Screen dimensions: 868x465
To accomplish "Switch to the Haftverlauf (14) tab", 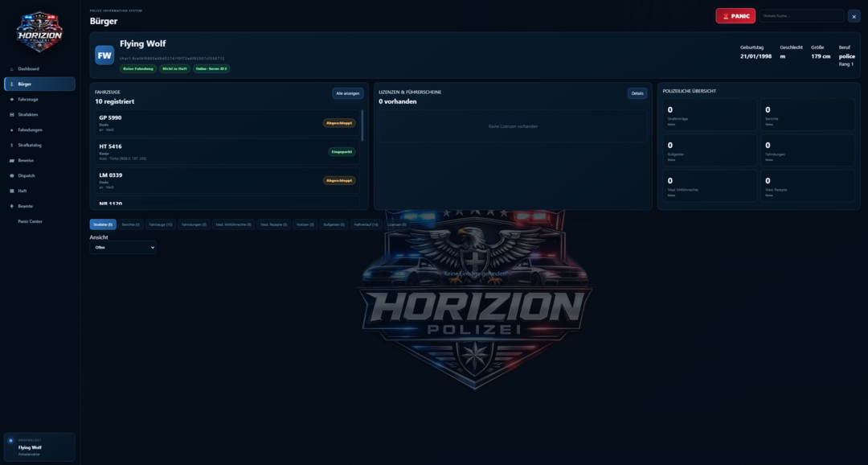I will (x=366, y=224).
